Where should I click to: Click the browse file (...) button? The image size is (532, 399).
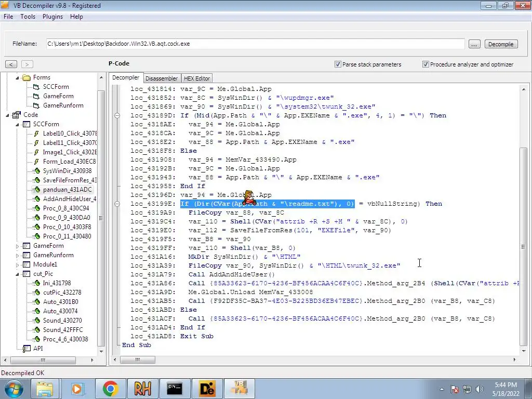474,44
